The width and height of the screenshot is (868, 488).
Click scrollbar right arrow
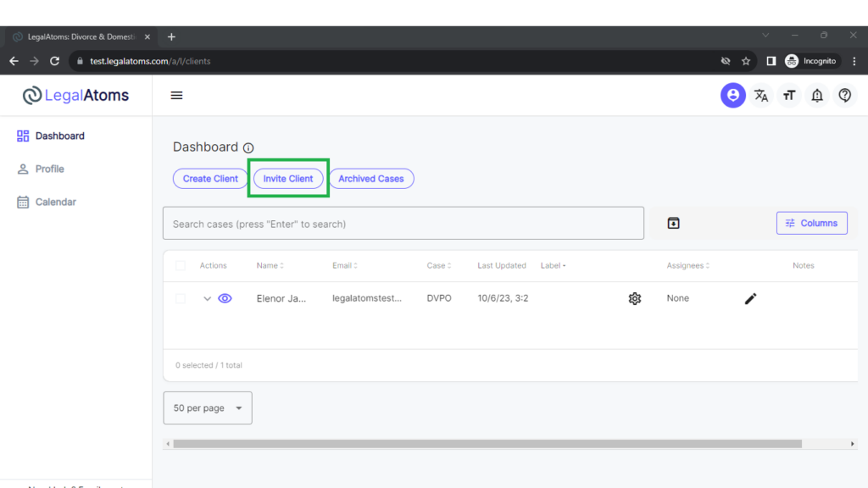(x=853, y=444)
